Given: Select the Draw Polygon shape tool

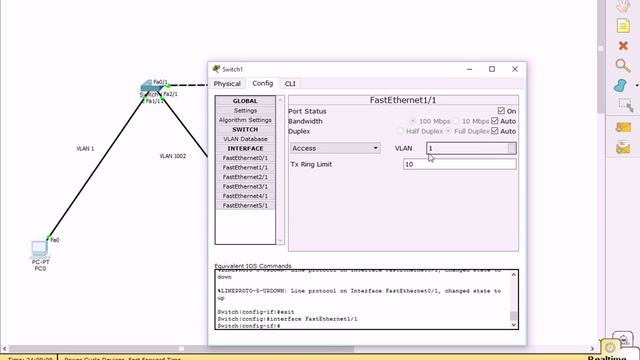Looking at the screenshot, I should (x=620, y=85).
